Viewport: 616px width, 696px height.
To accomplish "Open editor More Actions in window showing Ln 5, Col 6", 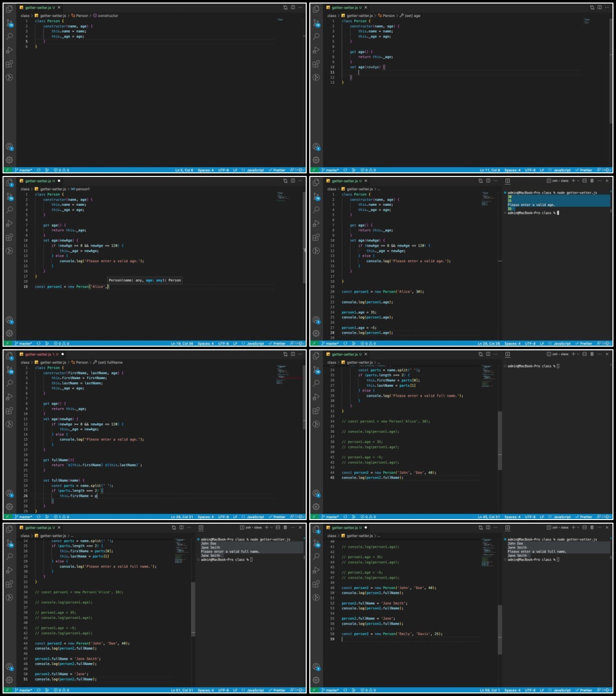I will (300, 8).
